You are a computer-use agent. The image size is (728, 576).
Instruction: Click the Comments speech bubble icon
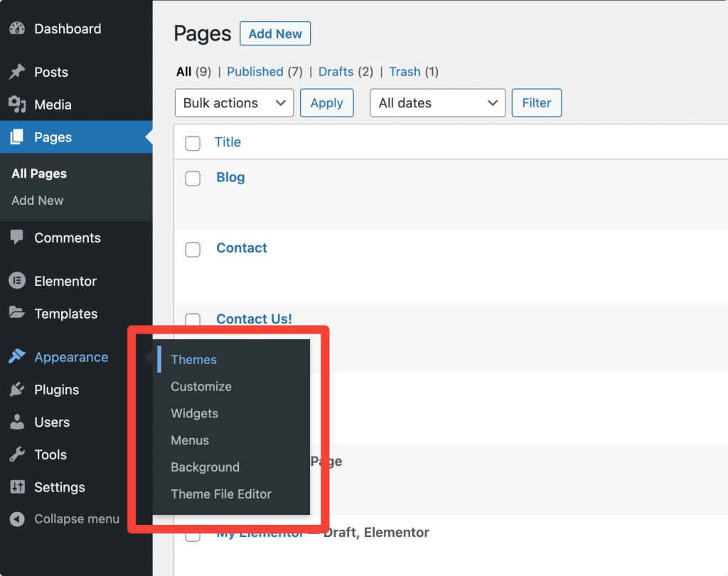click(x=17, y=238)
